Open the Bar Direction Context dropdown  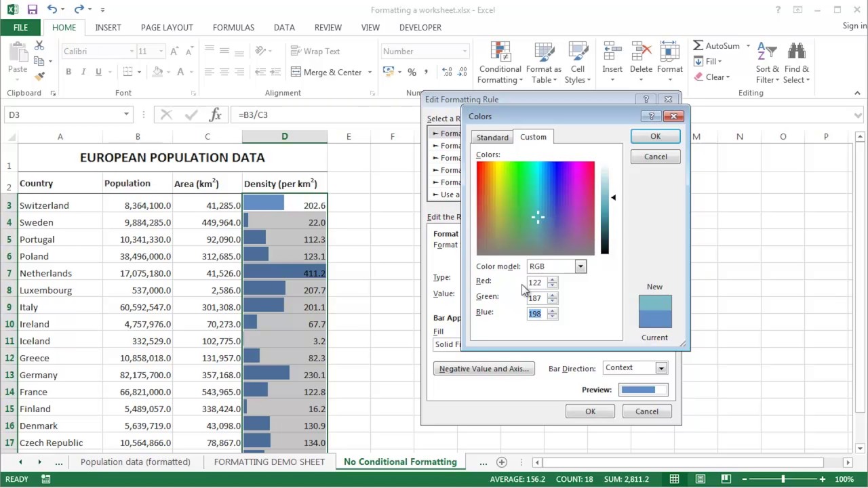click(660, 368)
